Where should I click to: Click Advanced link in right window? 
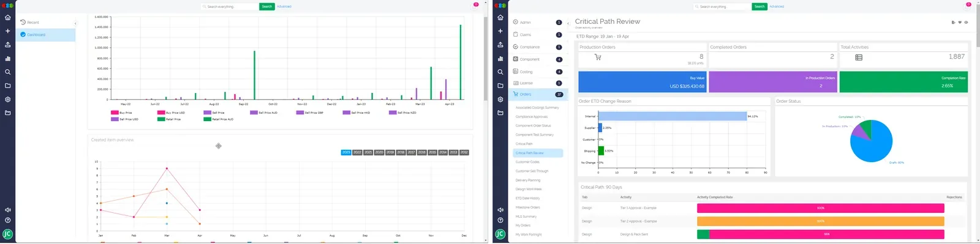(777, 7)
